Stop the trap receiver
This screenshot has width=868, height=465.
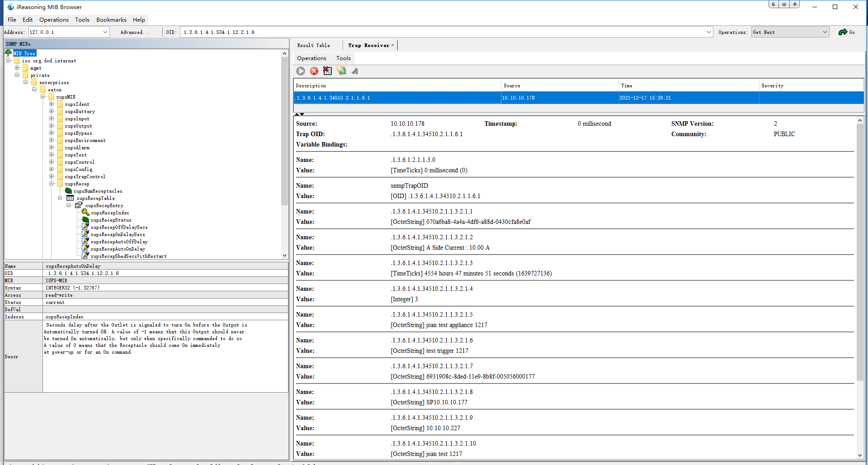pos(314,71)
